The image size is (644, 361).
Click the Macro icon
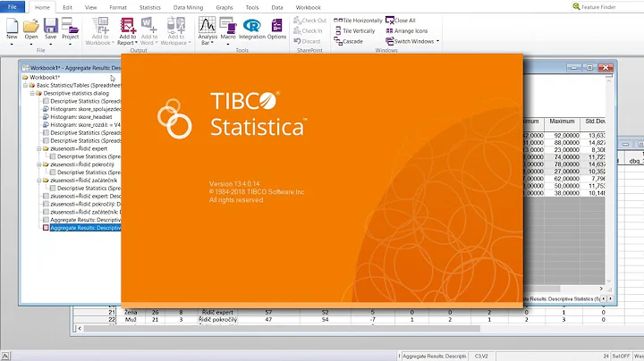228,25
